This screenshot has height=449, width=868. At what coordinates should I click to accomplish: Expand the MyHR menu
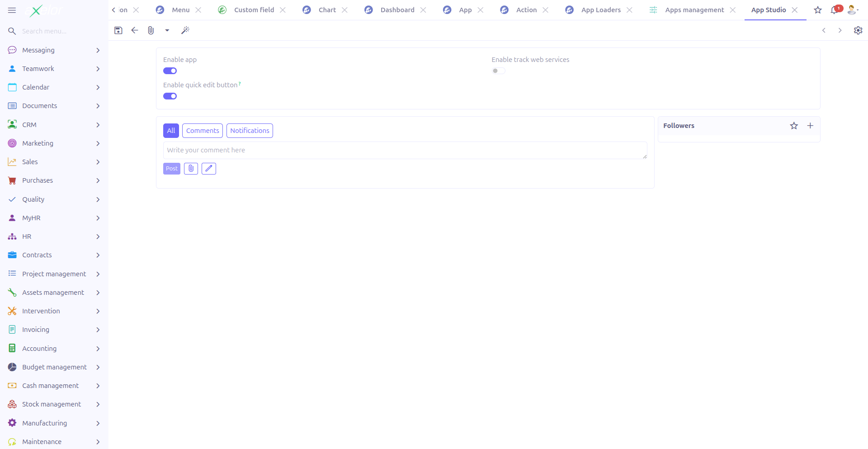[x=54, y=218]
